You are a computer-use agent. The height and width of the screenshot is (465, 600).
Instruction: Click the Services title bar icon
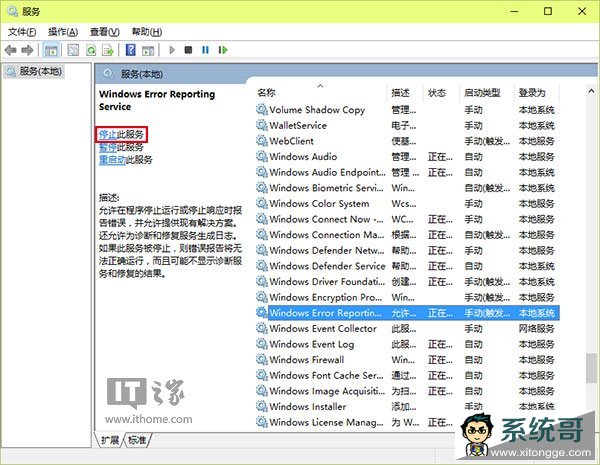click(x=12, y=11)
